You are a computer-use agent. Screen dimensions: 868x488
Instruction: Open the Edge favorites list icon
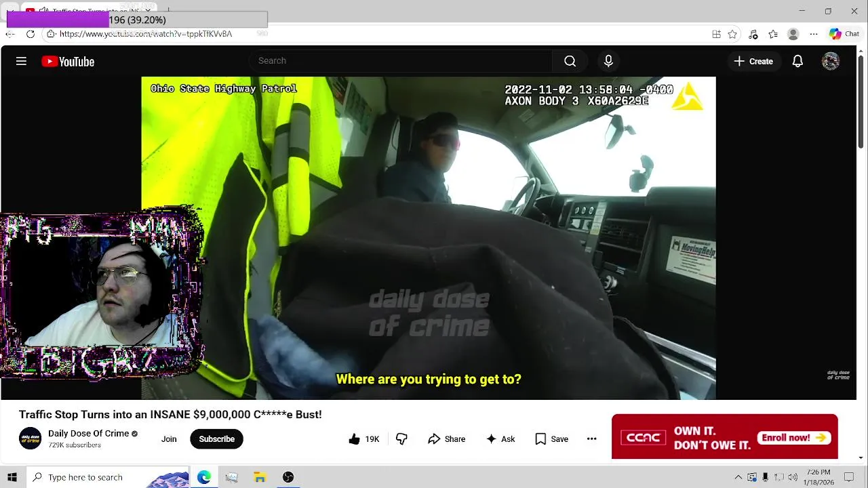[x=773, y=34]
